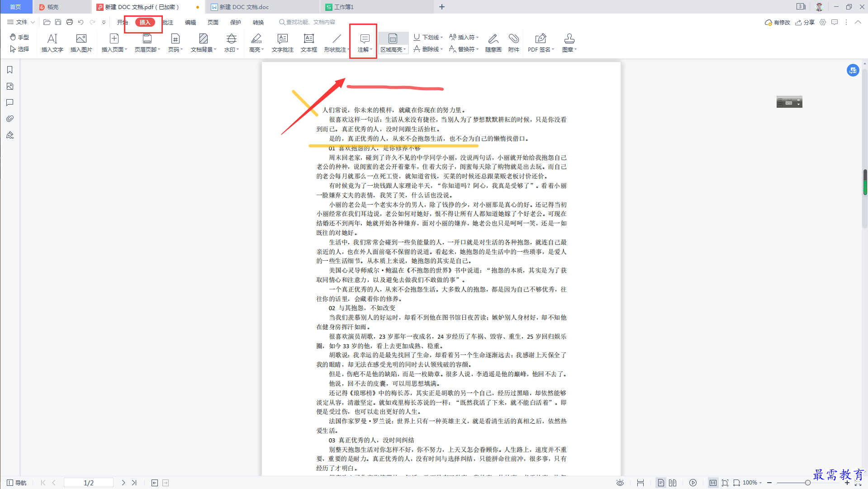868x489 pixels.
Task: Open the attachments panel in left sidebar
Action: coord(9,119)
